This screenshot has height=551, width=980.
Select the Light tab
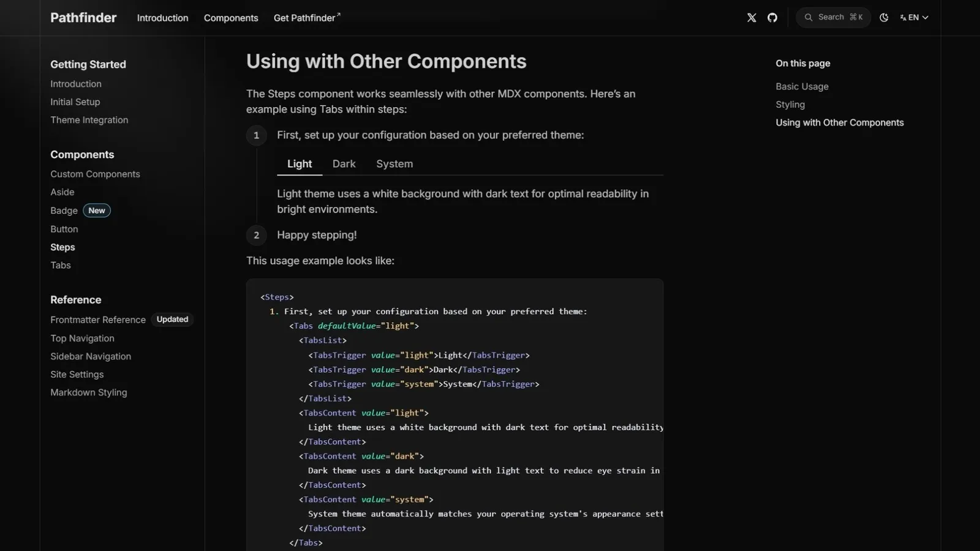(300, 164)
